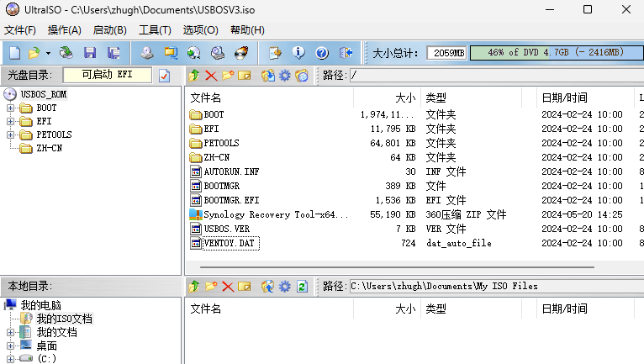
Task: Expand 桌面 in the local tree
Action: pyautogui.click(x=10, y=346)
